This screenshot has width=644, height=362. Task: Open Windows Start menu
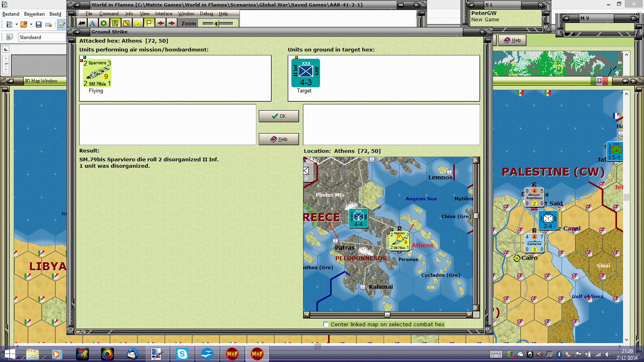click(10, 354)
